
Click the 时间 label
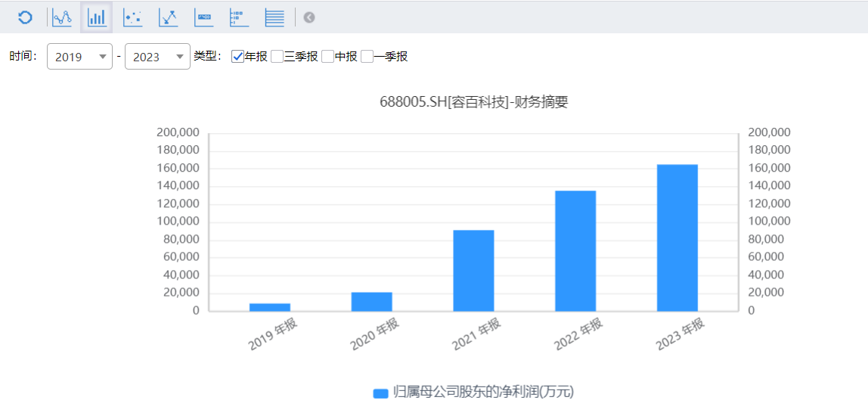[x=23, y=56]
